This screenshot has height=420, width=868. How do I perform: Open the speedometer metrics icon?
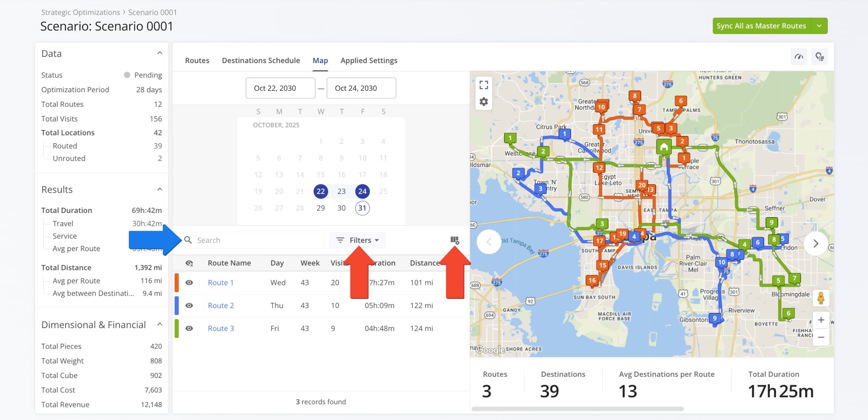tap(799, 57)
